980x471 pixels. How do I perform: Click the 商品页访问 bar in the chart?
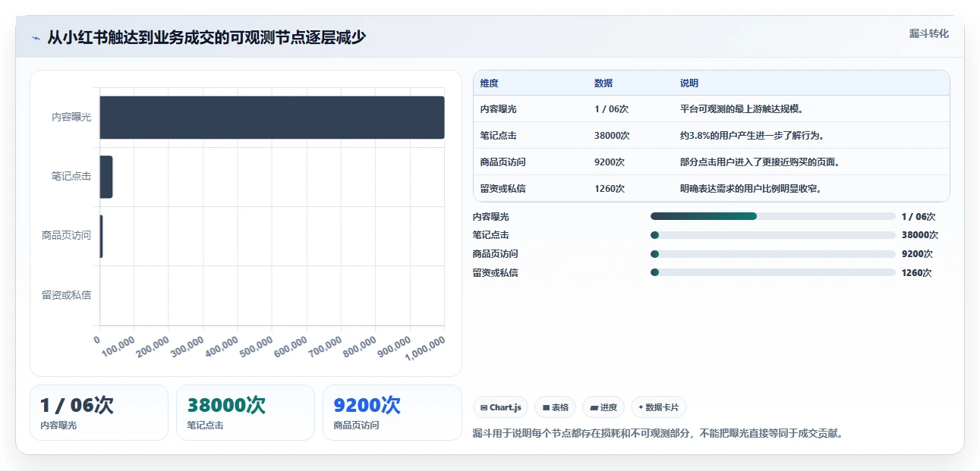tap(101, 236)
